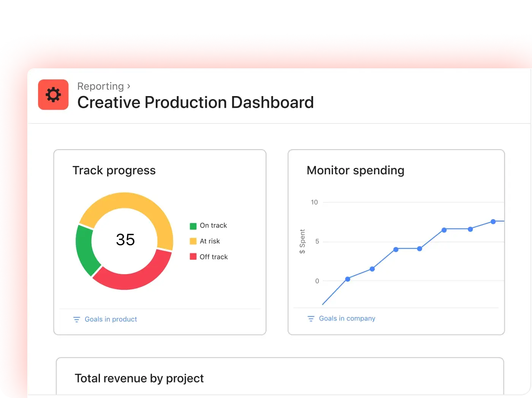Click filter icon beside Goals in product
The image size is (532, 398).
pyautogui.click(x=76, y=319)
